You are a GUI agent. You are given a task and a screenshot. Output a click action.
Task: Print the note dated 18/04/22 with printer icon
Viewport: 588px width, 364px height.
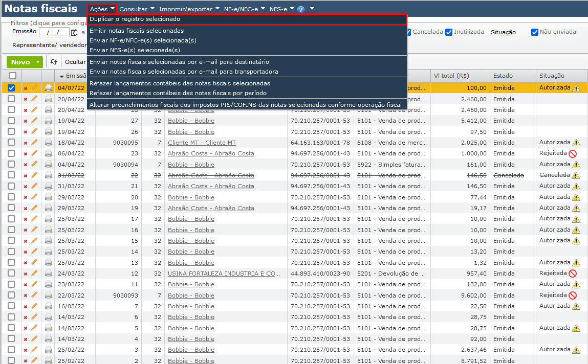[x=48, y=142]
